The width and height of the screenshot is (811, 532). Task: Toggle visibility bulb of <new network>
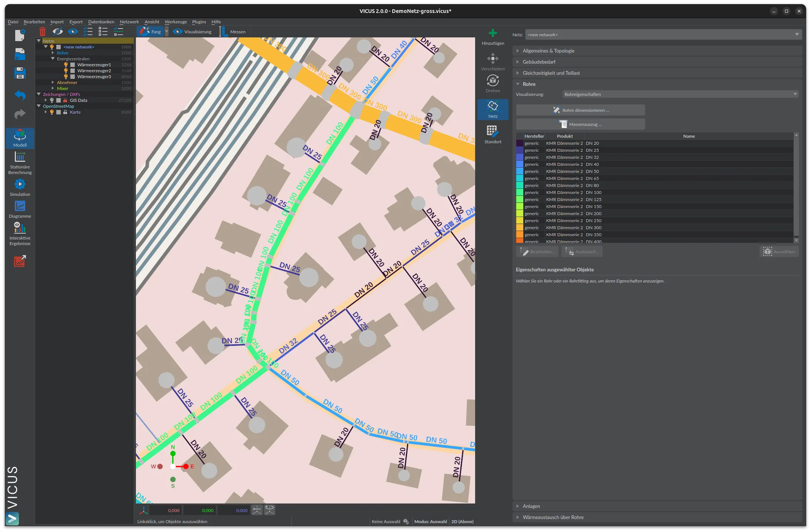(52, 47)
